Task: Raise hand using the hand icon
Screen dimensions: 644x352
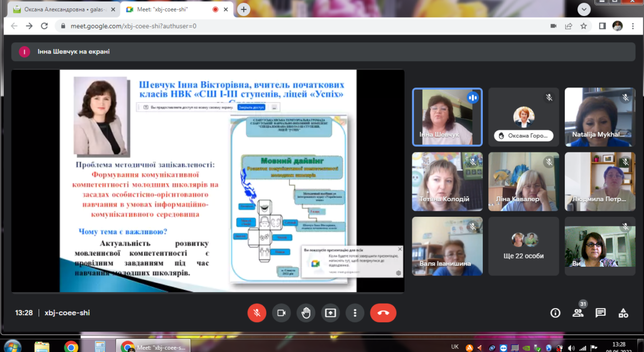Action: click(x=306, y=312)
